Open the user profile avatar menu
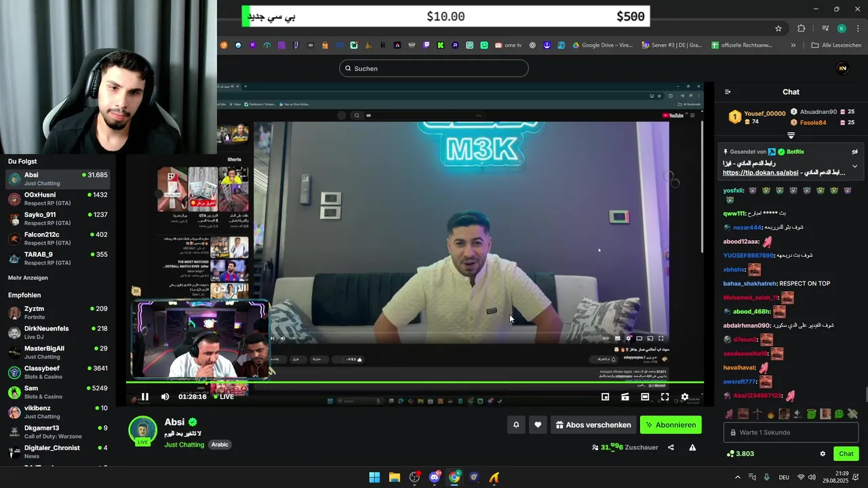Image resolution: width=868 pixels, height=488 pixels. pos(843,68)
